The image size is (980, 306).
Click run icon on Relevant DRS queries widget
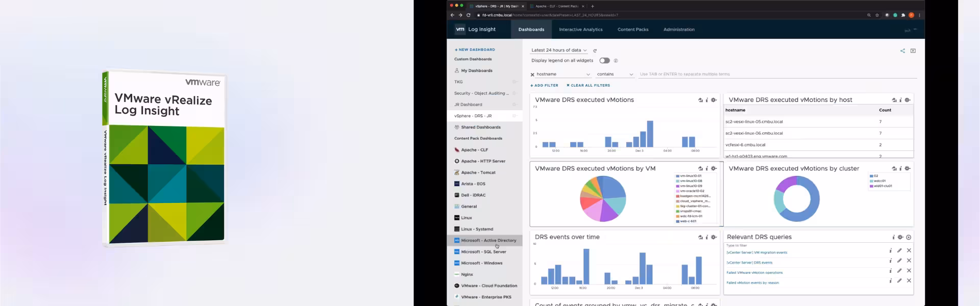pyautogui.click(x=909, y=237)
